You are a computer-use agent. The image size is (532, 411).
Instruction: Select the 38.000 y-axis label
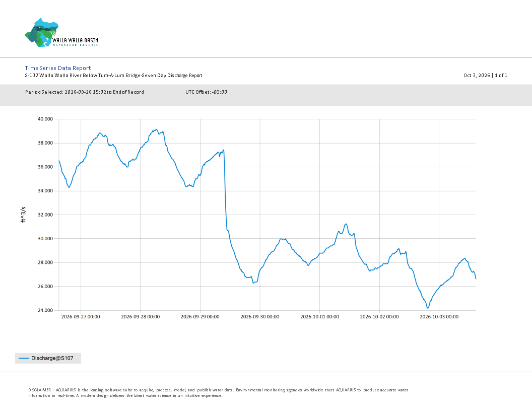click(45, 143)
